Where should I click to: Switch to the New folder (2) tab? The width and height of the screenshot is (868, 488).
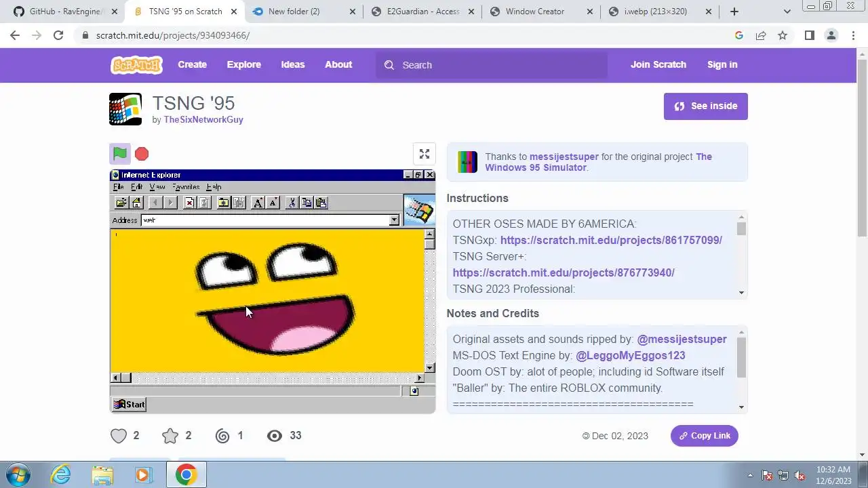tap(304, 12)
